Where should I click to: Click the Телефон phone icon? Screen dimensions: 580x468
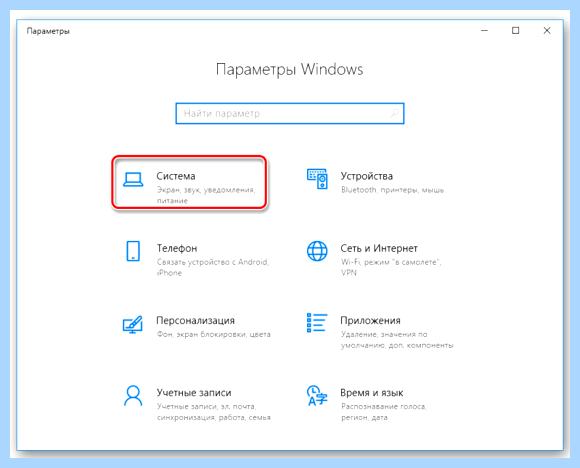tap(133, 251)
